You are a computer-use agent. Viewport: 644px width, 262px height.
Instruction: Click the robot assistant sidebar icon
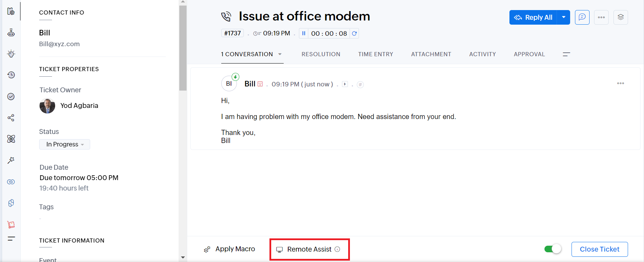pos(11,33)
